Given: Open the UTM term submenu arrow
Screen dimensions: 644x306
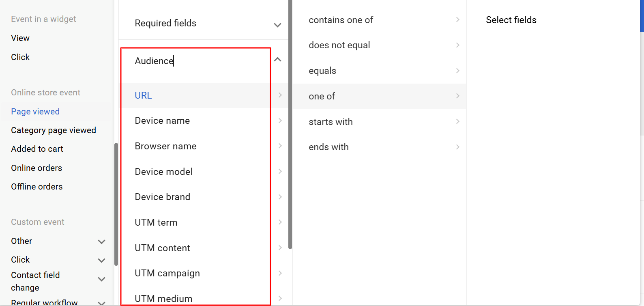Looking at the screenshot, I should (280, 222).
